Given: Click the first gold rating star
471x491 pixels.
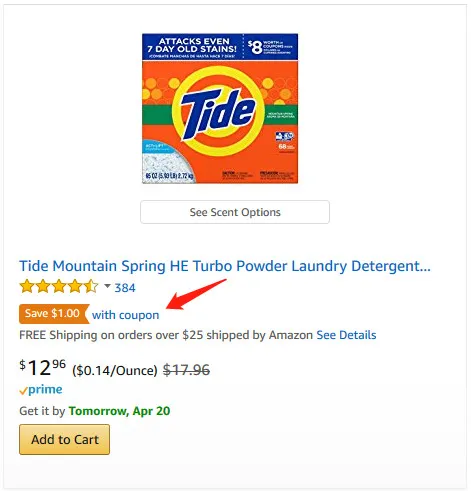Looking at the screenshot, I should (27, 287).
